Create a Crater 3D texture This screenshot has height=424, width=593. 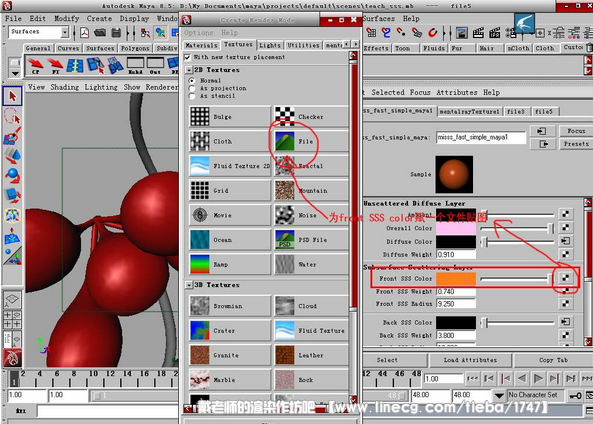(230, 331)
